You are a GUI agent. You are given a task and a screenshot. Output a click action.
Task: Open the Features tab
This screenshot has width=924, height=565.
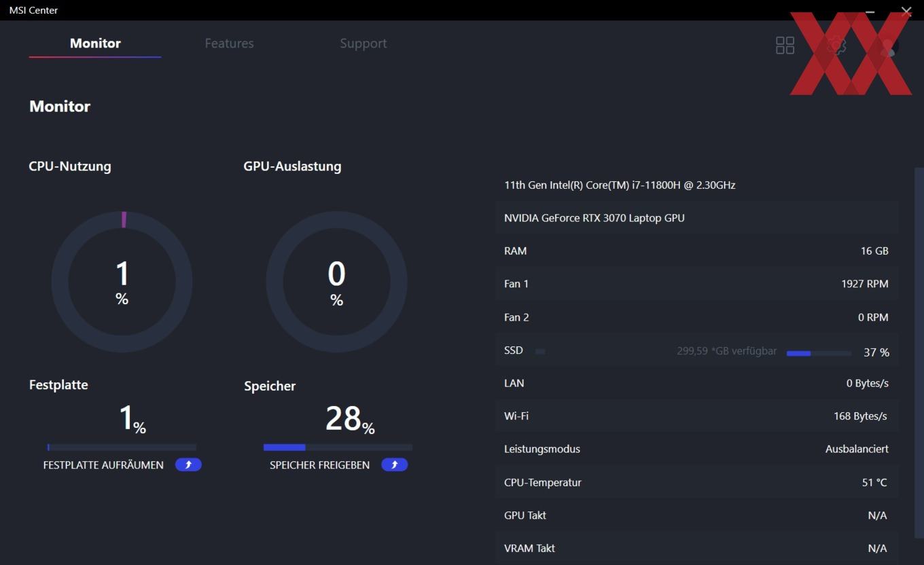click(x=229, y=43)
